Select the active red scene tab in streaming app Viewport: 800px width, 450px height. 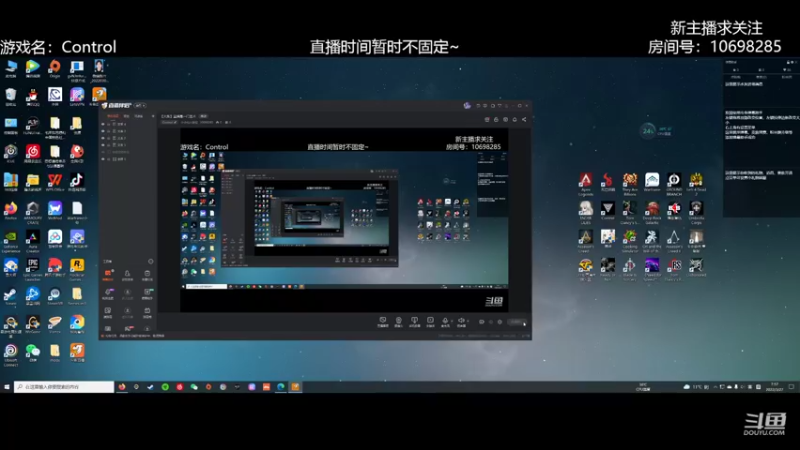tap(113, 116)
